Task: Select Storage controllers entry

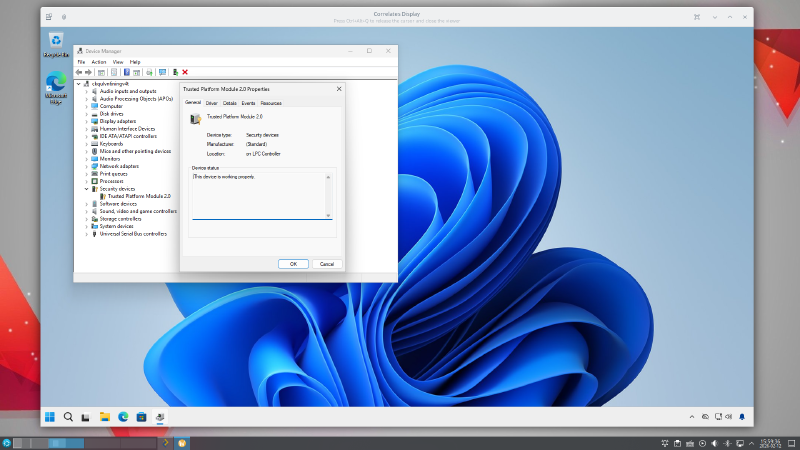Action: click(120, 219)
